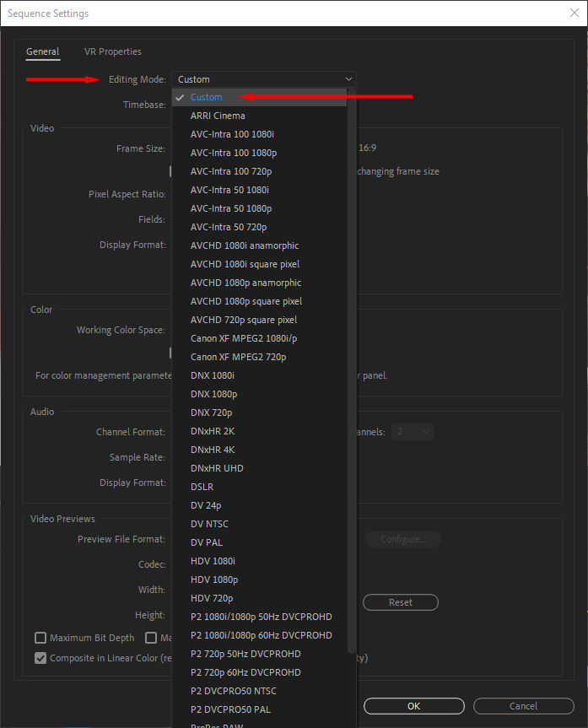Screen dimensions: 588x728
Task: Select the General tab
Action: pos(42,52)
